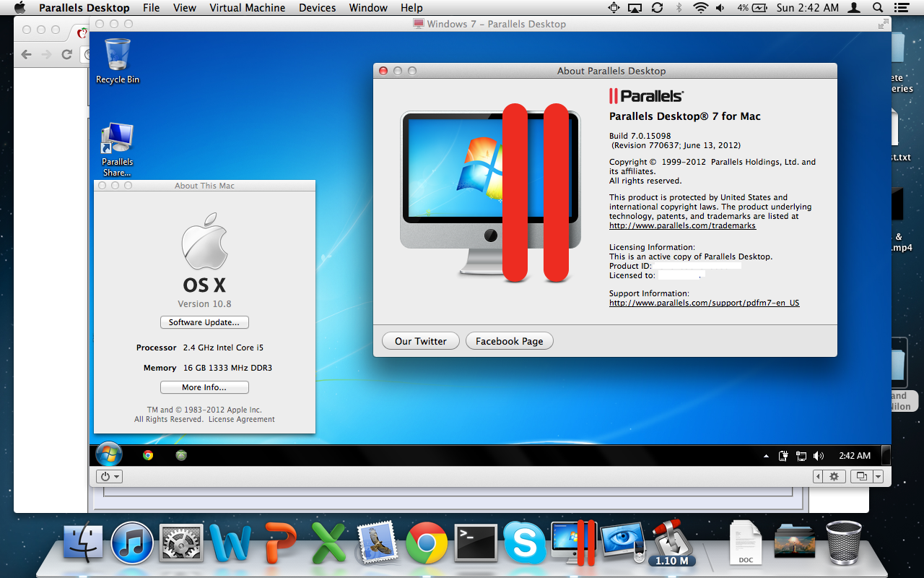Click the Bluetooth menu bar icon
This screenshot has height=578, width=924.
tap(679, 8)
